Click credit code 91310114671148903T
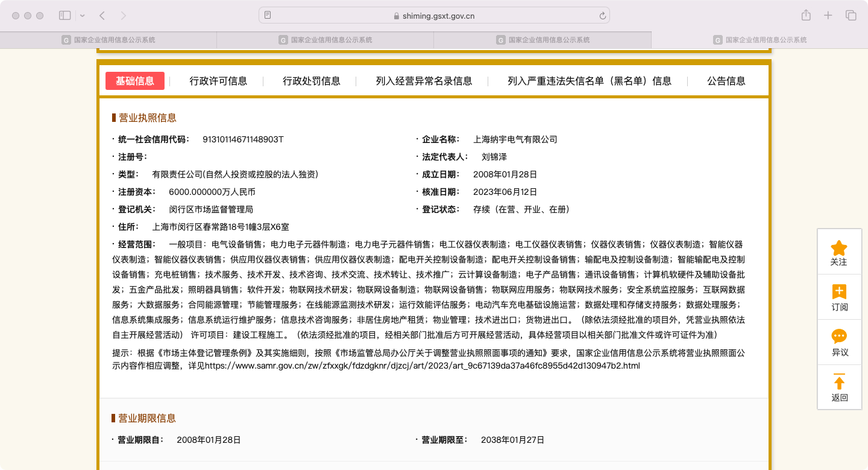868x470 pixels. point(243,139)
